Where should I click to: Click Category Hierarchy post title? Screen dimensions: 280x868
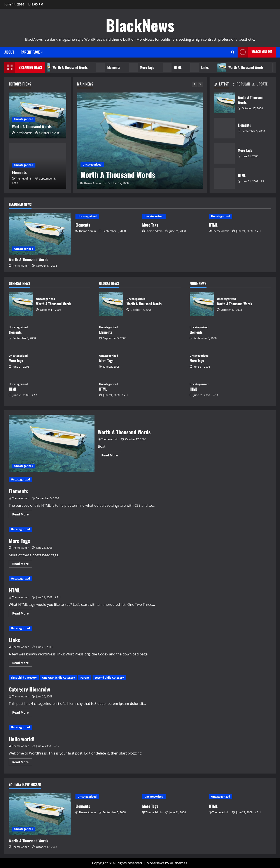(29, 689)
